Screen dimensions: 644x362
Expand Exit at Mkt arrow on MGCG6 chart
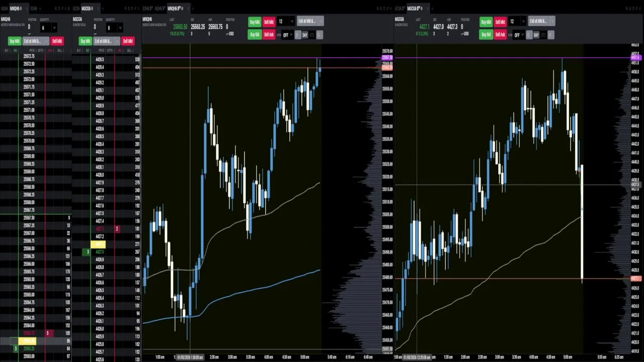coord(552,22)
